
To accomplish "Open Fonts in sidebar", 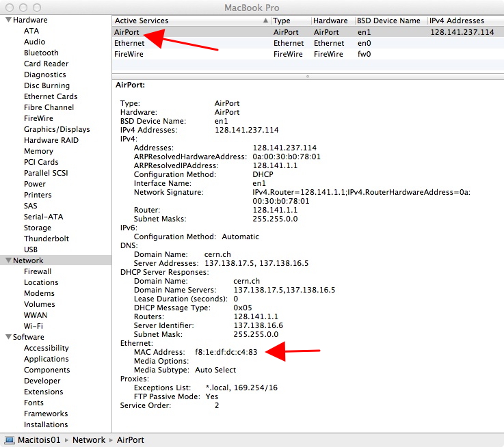I will click(x=34, y=403).
